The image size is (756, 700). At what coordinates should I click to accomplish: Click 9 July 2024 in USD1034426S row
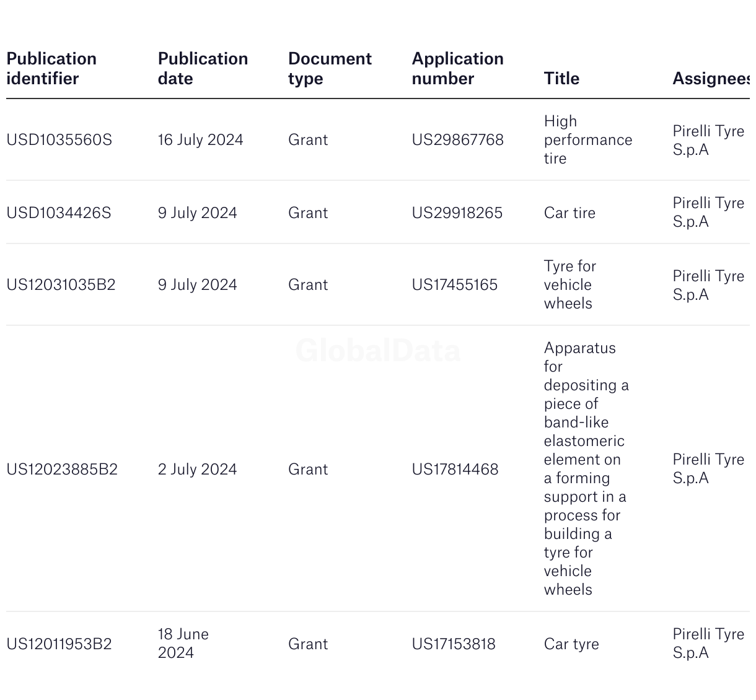pos(198,213)
